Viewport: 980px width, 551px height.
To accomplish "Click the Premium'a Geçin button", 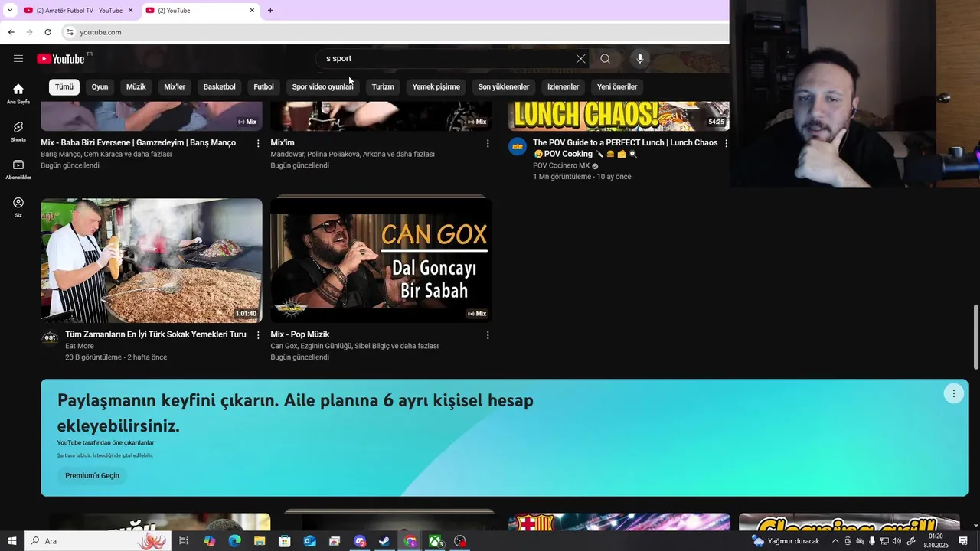I will coord(92,475).
